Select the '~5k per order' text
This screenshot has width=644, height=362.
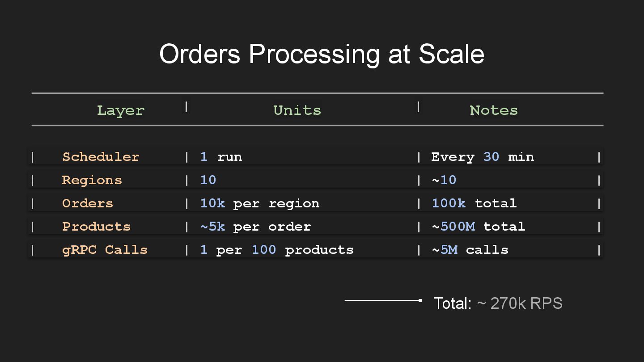[x=255, y=227]
